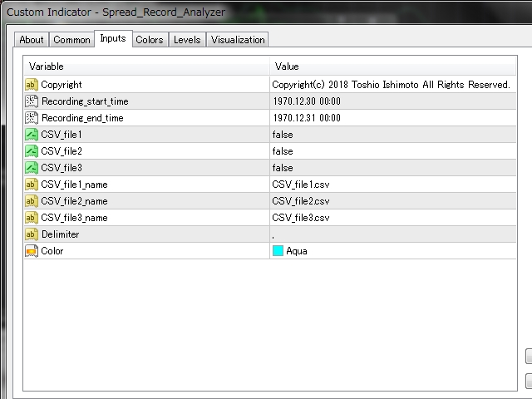The width and height of the screenshot is (532, 399).
Task: Switch to the Levels tab
Action: (187, 40)
